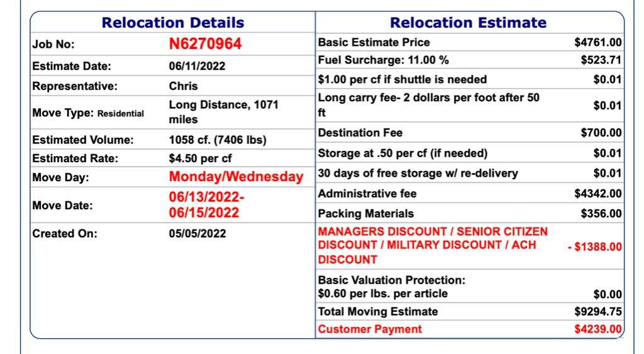
Task: Click the representative name Chris
Action: [x=183, y=86]
